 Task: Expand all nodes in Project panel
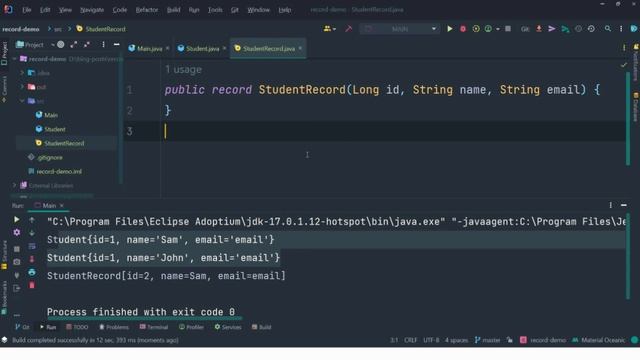point(73,44)
